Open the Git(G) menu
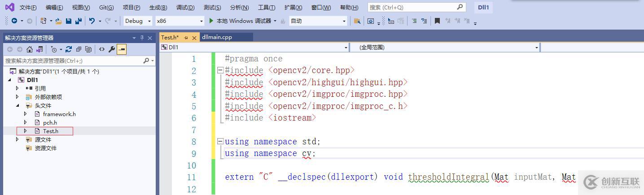Viewport: 644px width, 195px height. 106,7
